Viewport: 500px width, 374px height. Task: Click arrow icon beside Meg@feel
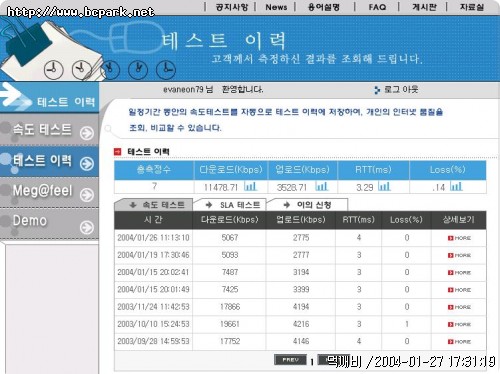coord(87,195)
